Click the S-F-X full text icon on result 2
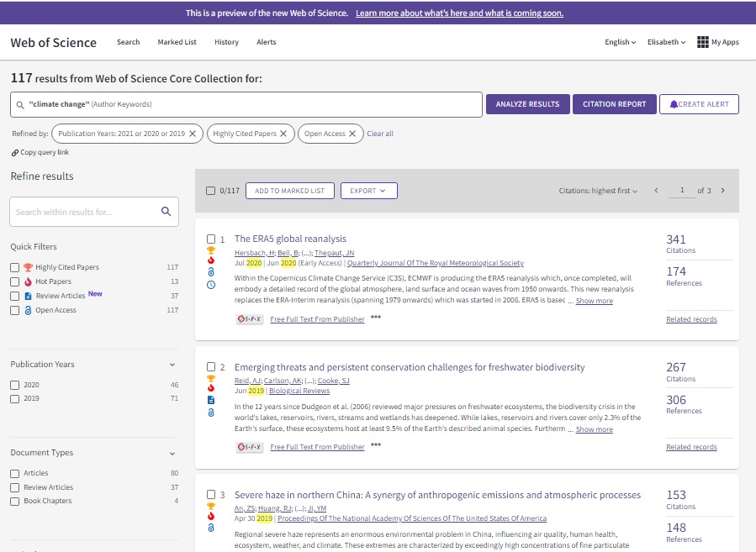 click(248, 445)
